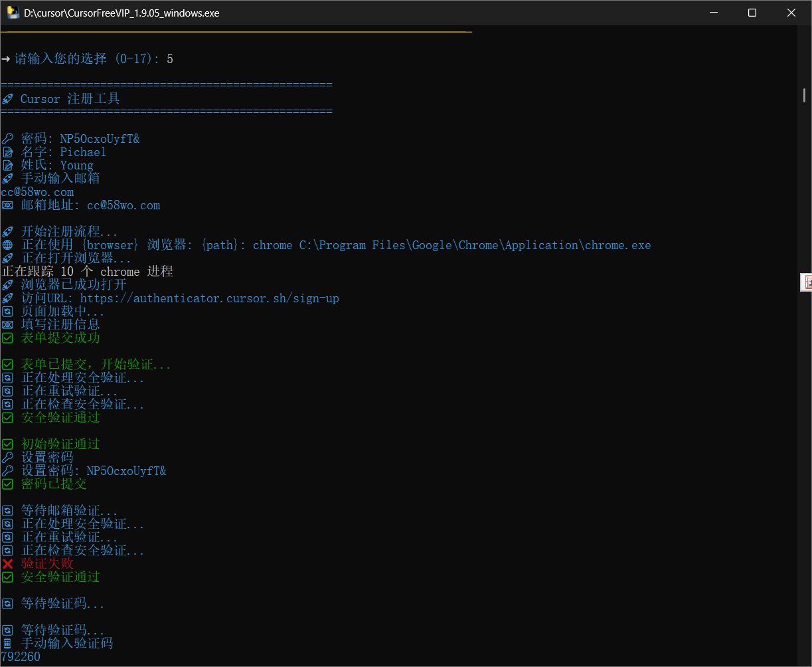Viewport: 812px width, 667px height.
Task: Click the prompt 请输入您的选择 (0-17): 5
Action: coord(94,59)
